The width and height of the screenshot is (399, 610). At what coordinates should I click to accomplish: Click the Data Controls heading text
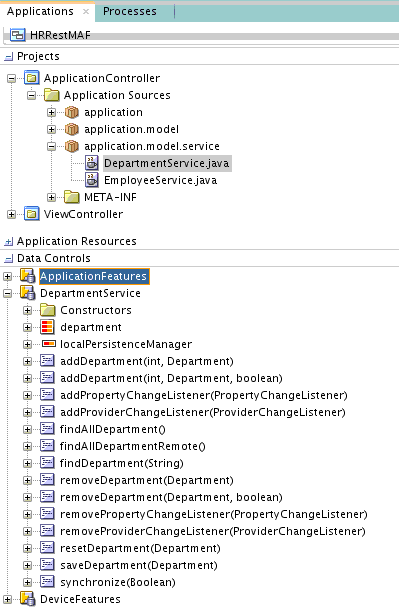pyautogui.click(x=54, y=258)
